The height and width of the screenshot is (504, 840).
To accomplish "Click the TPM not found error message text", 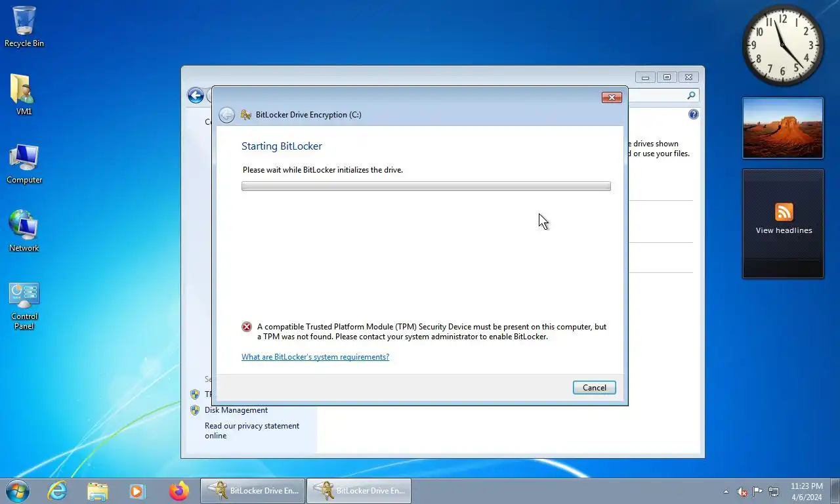I will click(431, 331).
